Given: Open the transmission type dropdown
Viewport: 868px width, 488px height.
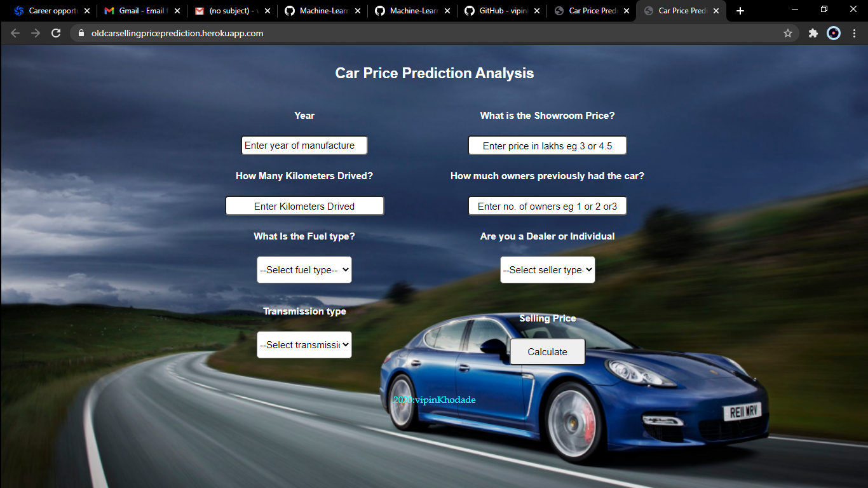Looking at the screenshot, I should click(304, 344).
